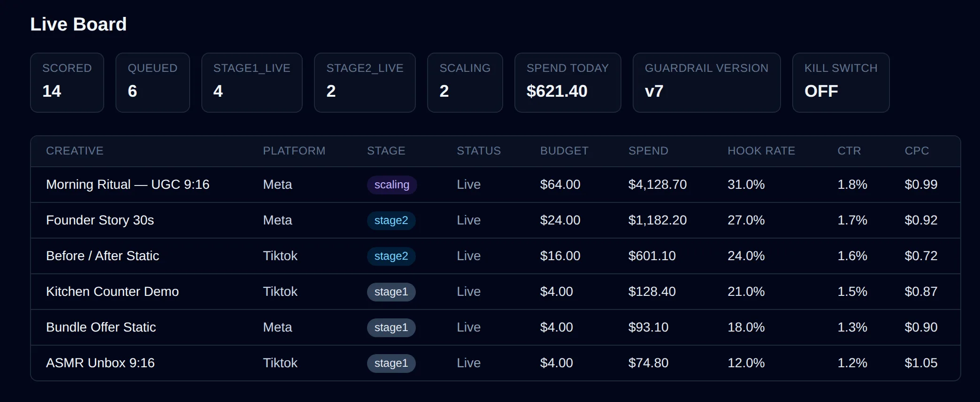The image size is (980, 402).
Task: Click the STAGE1_LIVE summary card
Action: [252, 83]
